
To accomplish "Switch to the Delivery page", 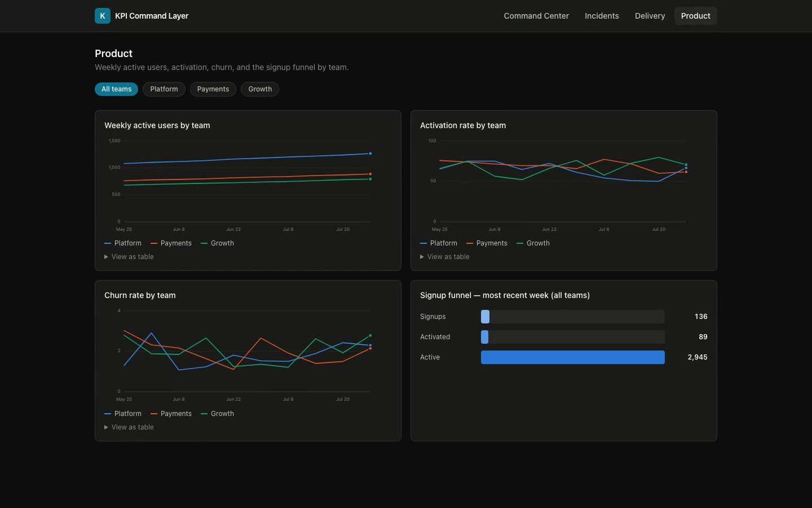I will [x=650, y=16].
